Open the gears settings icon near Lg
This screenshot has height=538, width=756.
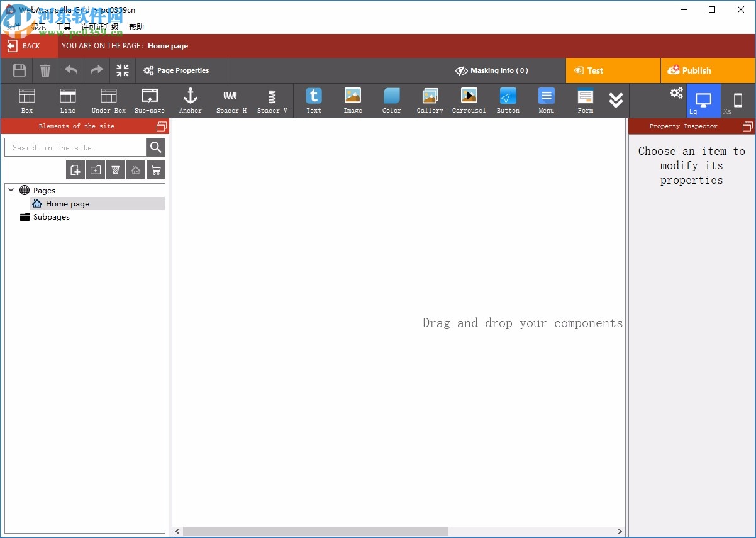[x=676, y=93]
